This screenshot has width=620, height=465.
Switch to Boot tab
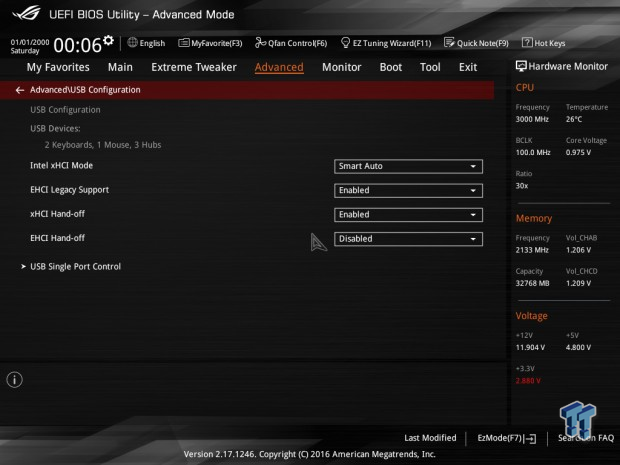tap(391, 67)
